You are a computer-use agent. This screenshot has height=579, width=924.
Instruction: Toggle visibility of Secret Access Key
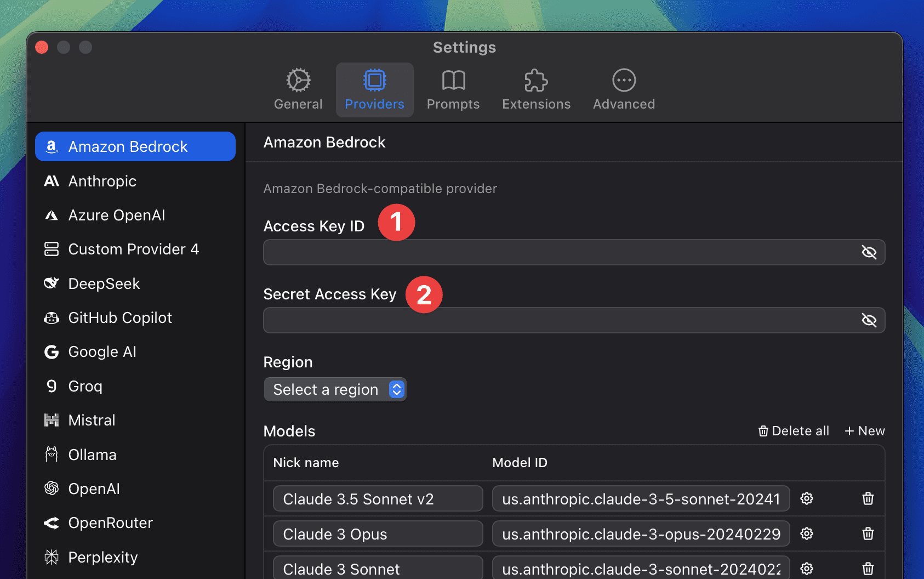pos(869,320)
